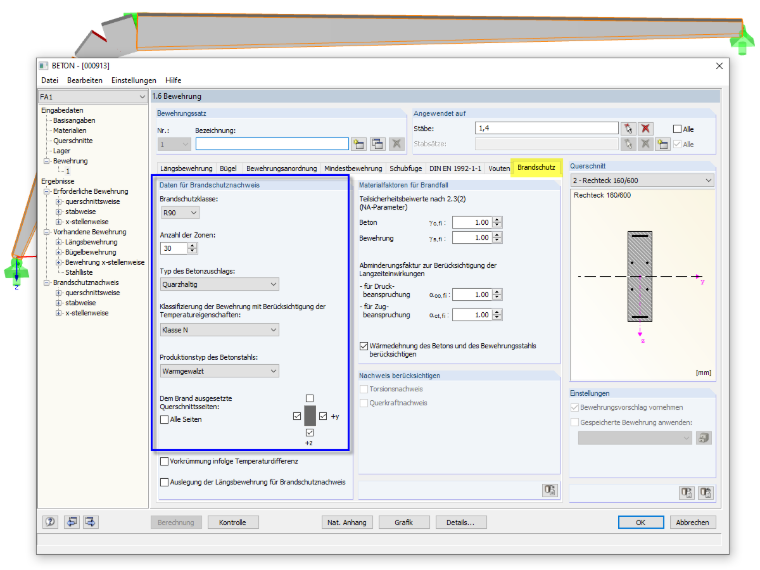
Task: Check the Alle box next to Stäbe
Action: coord(677,129)
